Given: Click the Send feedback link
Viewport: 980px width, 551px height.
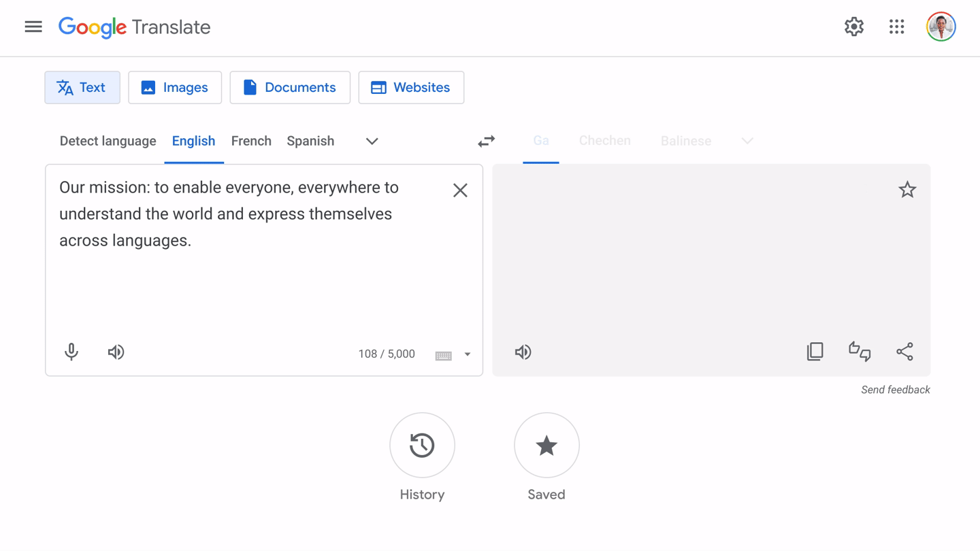Looking at the screenshot, I should [896, 390].
